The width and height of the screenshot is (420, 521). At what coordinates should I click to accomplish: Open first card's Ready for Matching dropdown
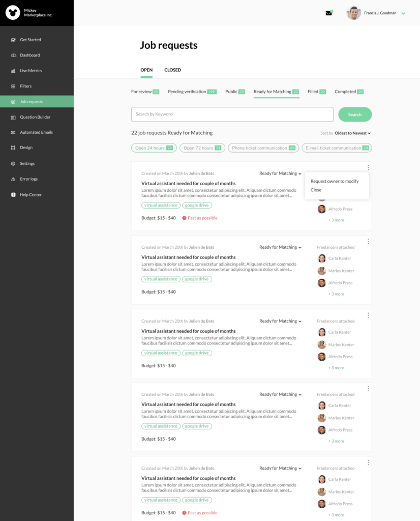coord(280,173)
